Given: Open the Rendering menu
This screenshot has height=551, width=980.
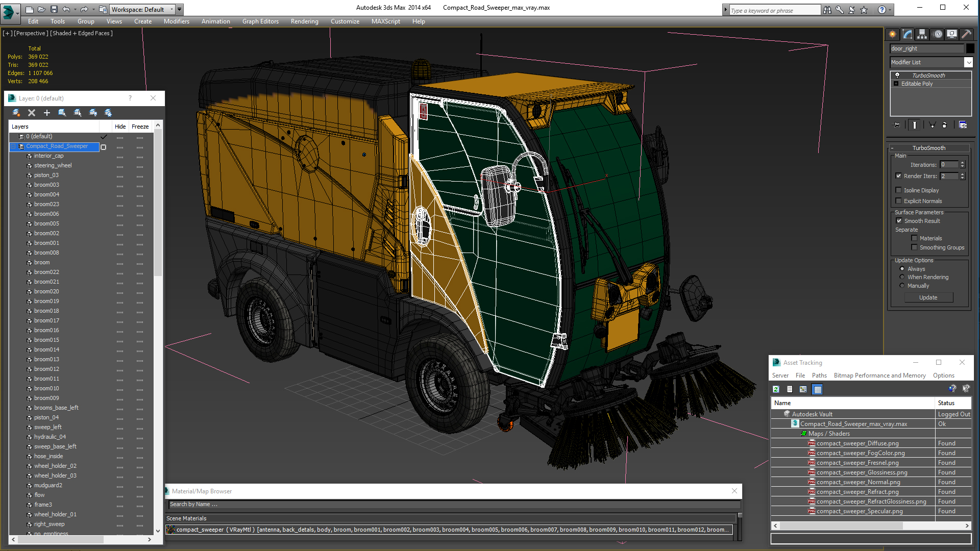Looking at the screenshot, I should coord(305,21).
